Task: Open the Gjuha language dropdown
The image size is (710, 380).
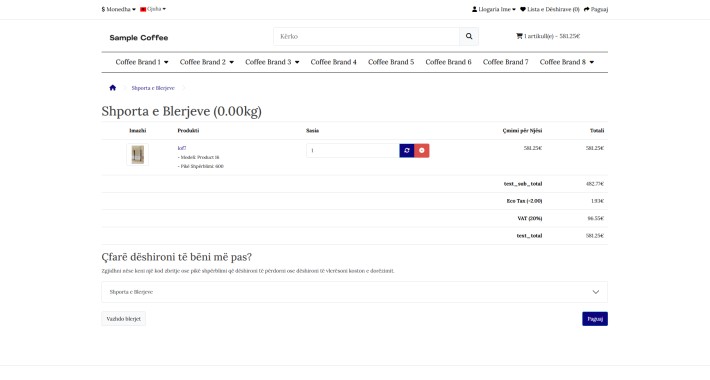Action: coord(153,9)
